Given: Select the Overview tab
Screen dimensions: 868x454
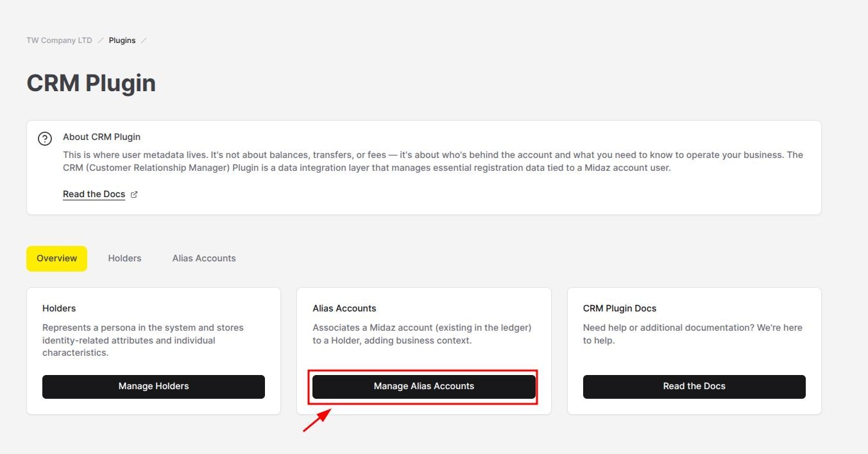Looking at the screenshot, I should point(56,258).
